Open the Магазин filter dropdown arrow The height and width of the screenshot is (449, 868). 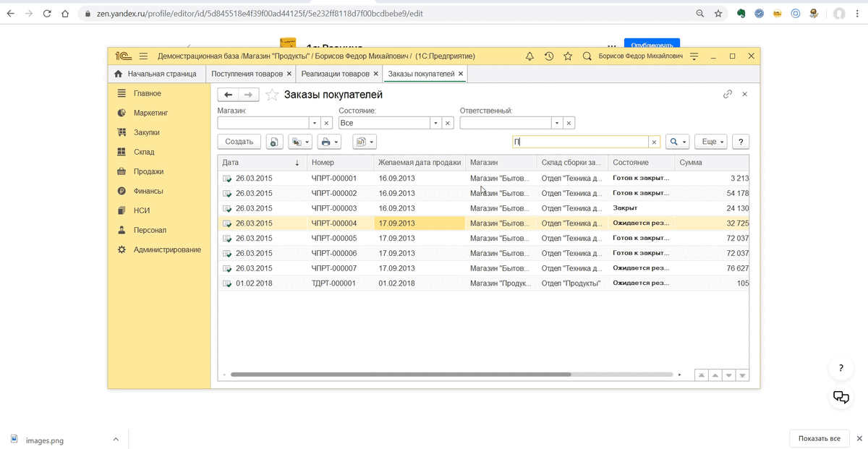(x=315, y=123)
